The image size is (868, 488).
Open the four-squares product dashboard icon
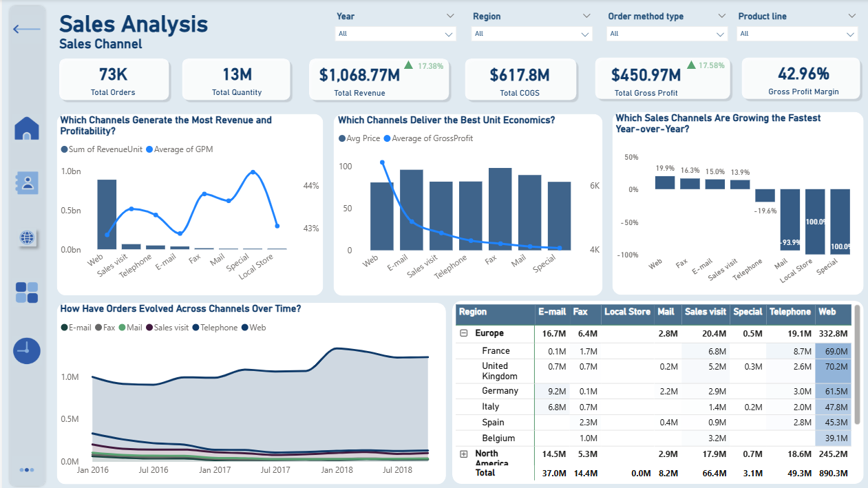coord(27,293)
